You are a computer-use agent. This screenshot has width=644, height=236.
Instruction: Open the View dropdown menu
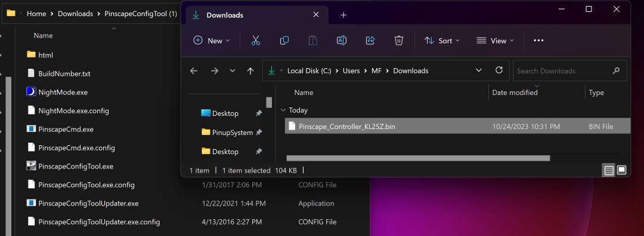[496, 41]
